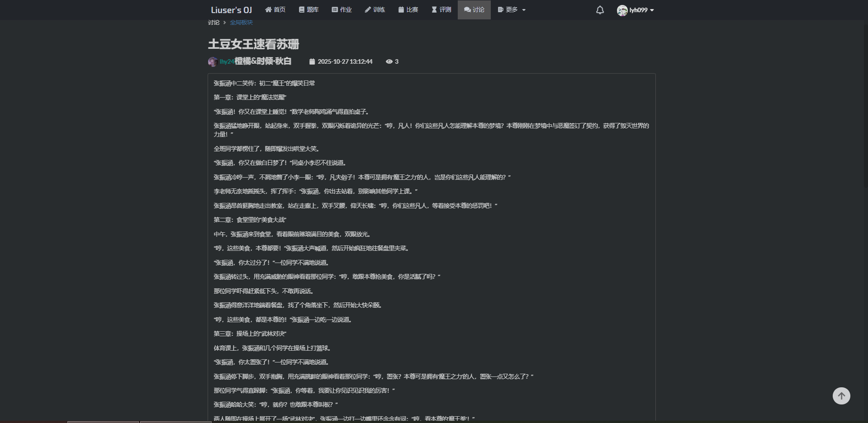Open the 比赛 contest page
868x423 pixels.
coord(408,9)
